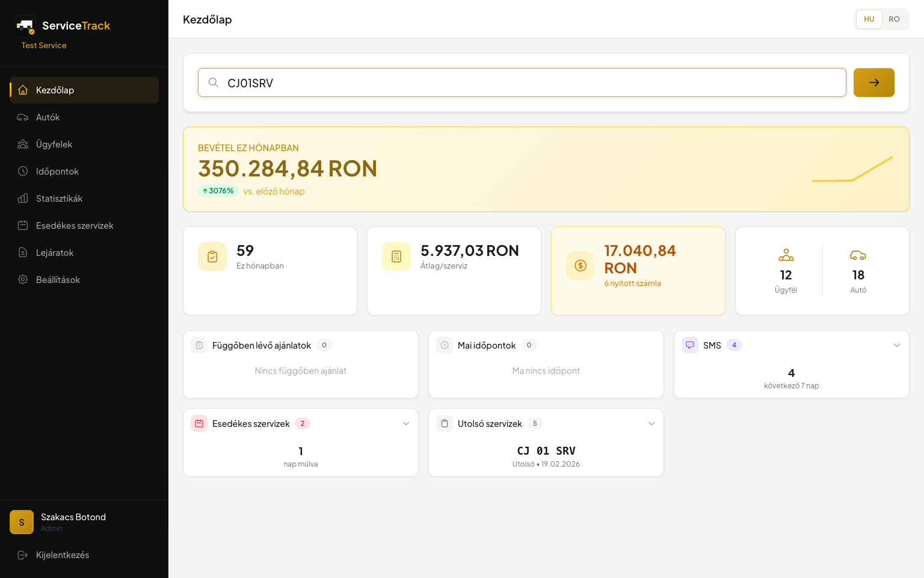Switch language to HU
Image resolution: width=924 pixels, height=578 pixels.
pos(869,19)
